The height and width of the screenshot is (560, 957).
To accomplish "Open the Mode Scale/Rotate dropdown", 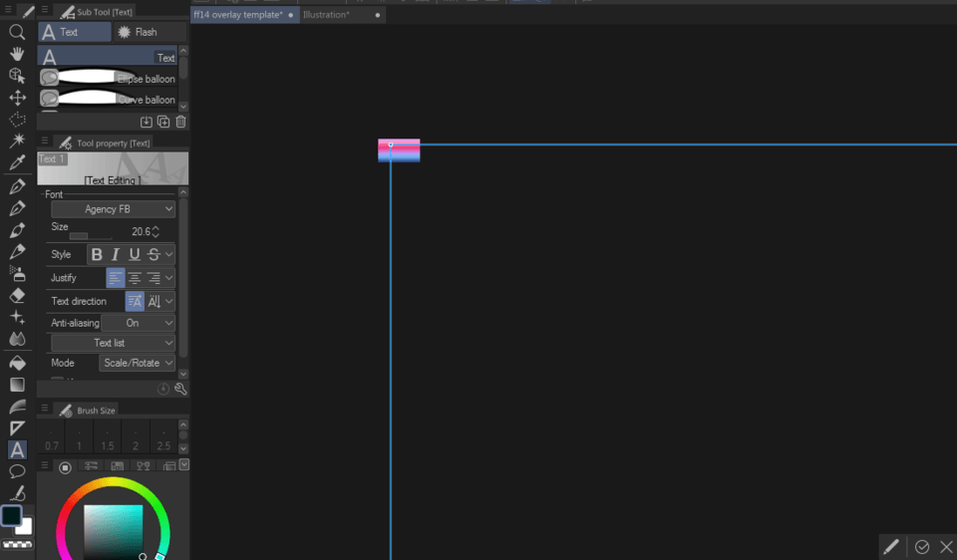I will [137, 363].
